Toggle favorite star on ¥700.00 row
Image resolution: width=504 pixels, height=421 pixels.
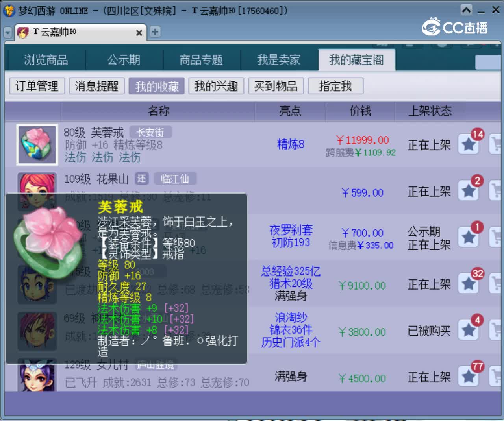(x=469, y=238)
